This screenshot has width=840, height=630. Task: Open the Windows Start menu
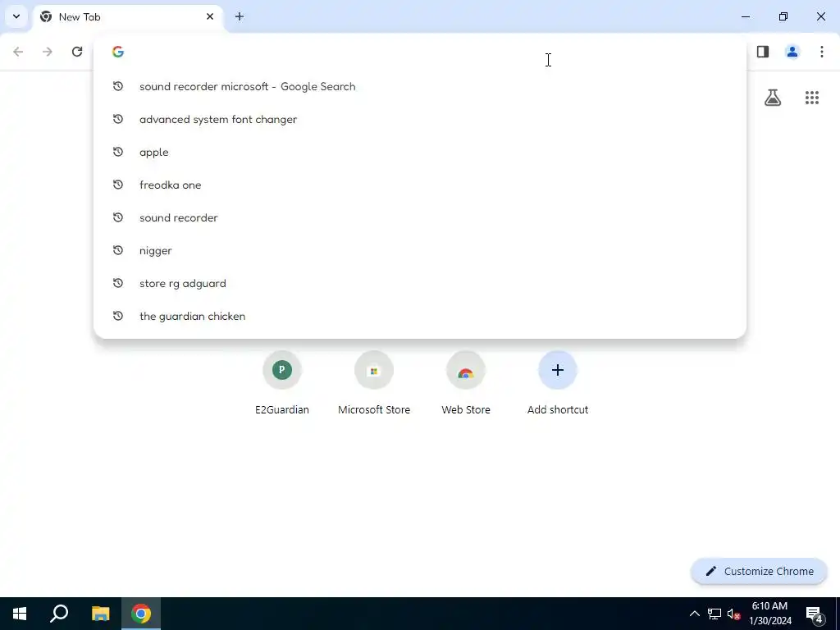coord(20,614)
